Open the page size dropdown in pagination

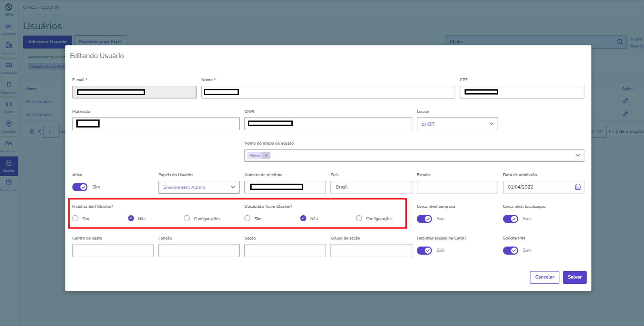point(599,131)
